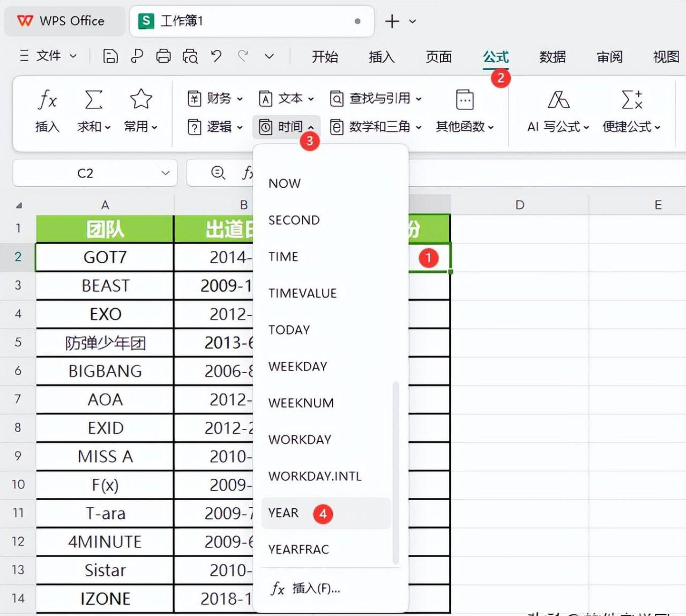The image size is (686, 616).
Task: Select row 7 header
Action: point(18,399)
